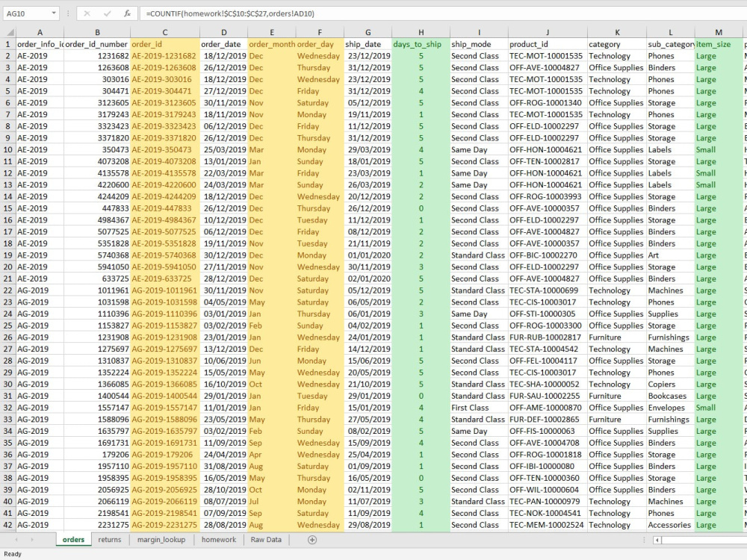The width and height of the screenshot is (747, 560).
Task: Click the next sheet navigation arrow
Action: pyautogui.click(x=32, y=540)
